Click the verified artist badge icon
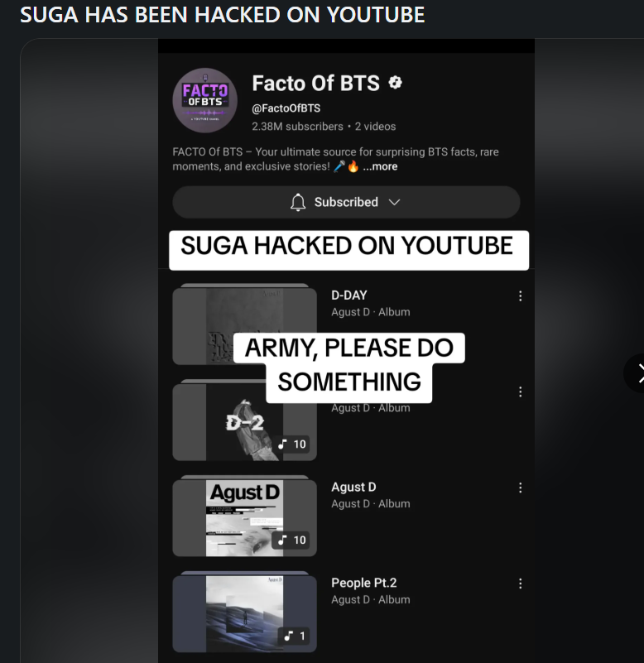 396,83
